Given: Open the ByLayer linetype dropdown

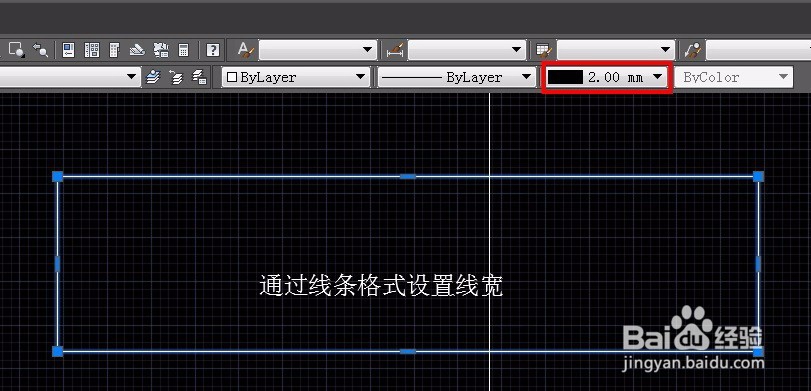Looking at the screenshot, I should (x=456, y=78).
